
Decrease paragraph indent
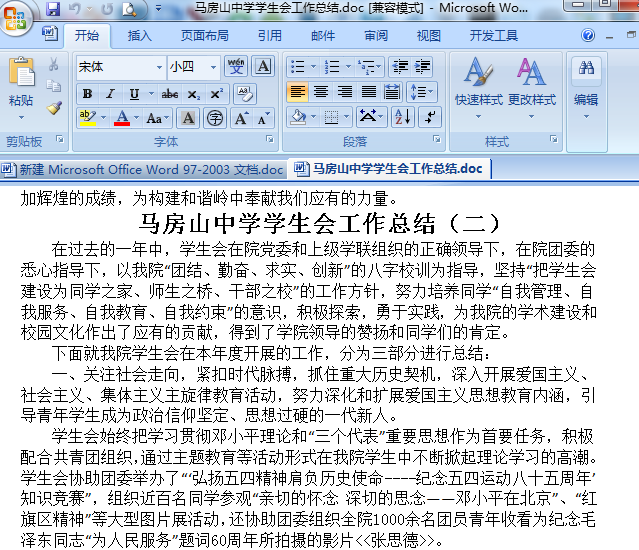click(x=400, y=66)
